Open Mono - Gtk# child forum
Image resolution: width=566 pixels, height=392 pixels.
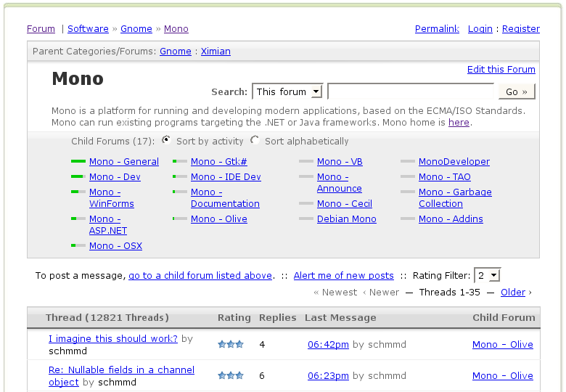(218, 161)
